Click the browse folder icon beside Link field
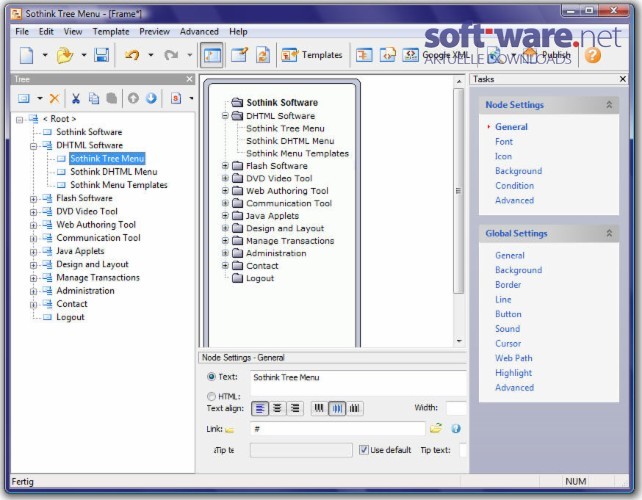This screenshot has width=642, height=500. point(436,428)
